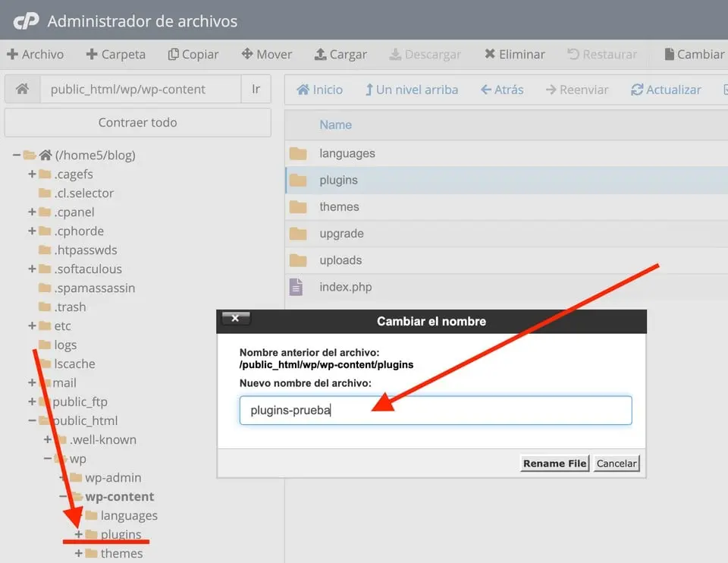Open plugins folder in the tree
The image size is (728, 563).
click(x=121, y=534)
